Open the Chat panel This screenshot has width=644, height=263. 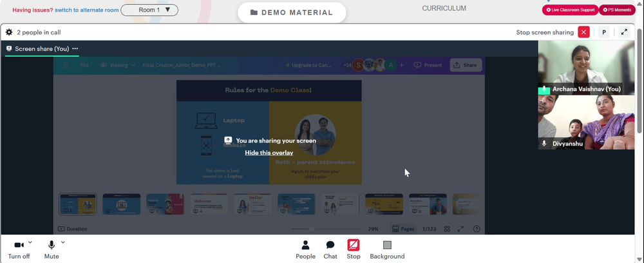[330, 249]
